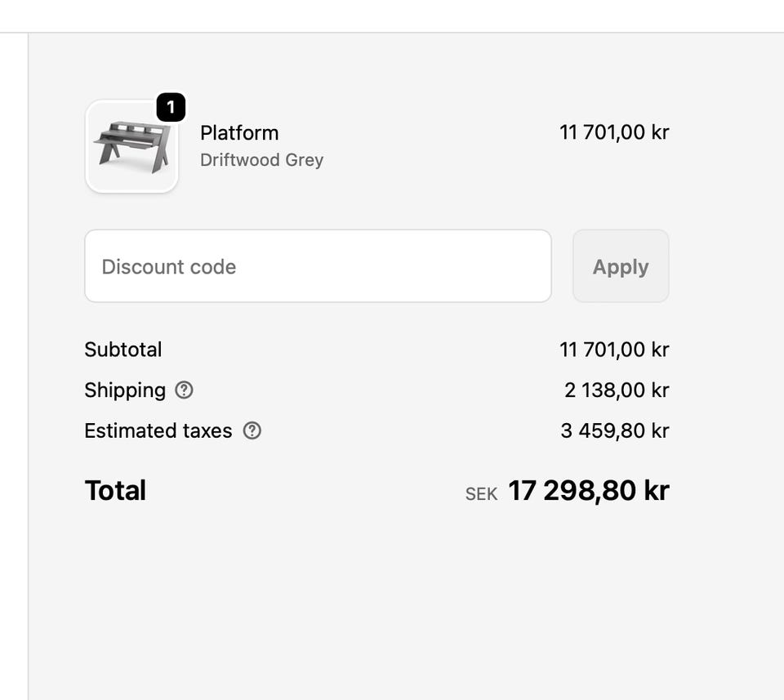Viewport: 784px width, 700px height.
Task: Click the Shipping label text
Action: [x=125, y=390]
